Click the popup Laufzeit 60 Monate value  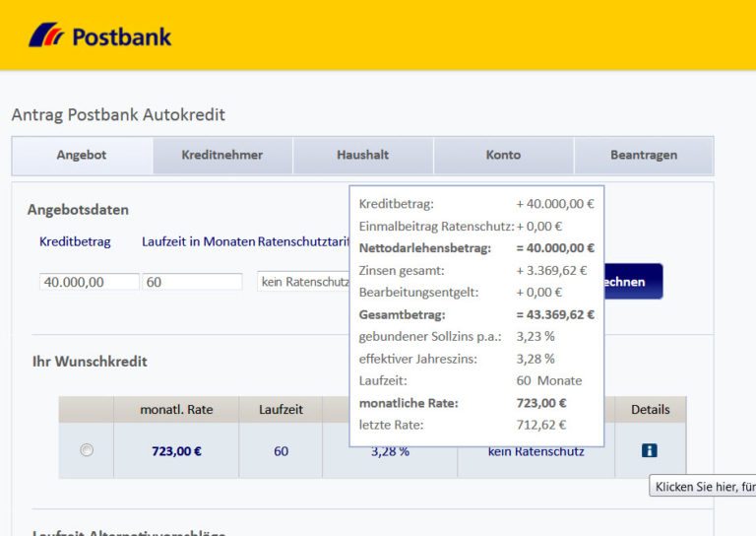[x=549, y=380]
